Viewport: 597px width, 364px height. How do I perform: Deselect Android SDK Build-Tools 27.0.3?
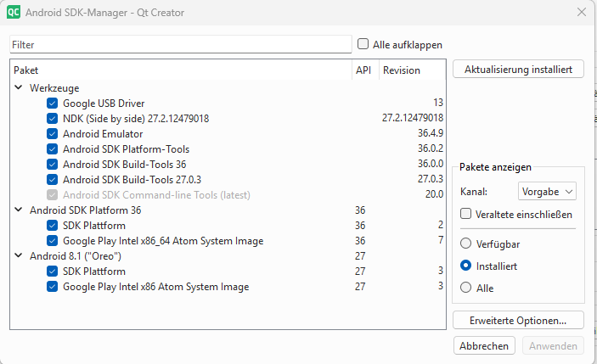pos(53,180)
